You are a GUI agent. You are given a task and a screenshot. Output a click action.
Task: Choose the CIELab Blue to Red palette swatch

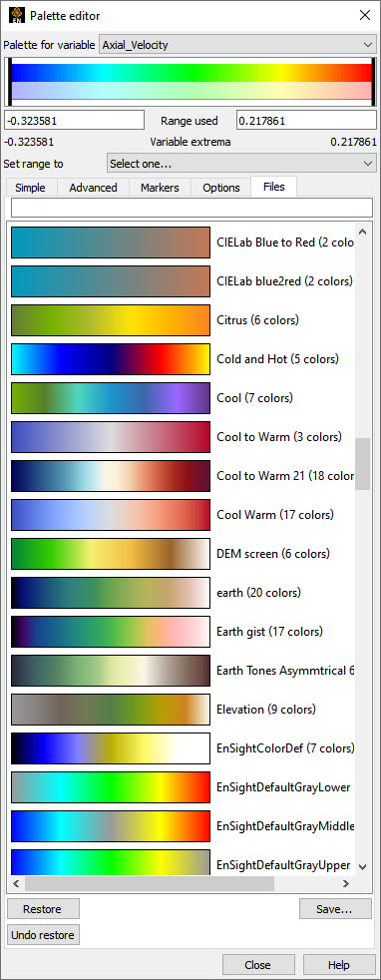point(111,242)
